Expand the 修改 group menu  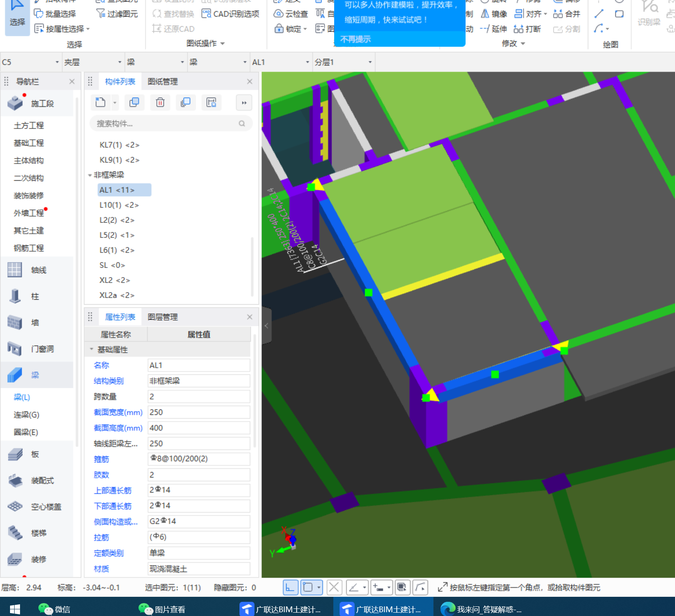coord(513,43)
